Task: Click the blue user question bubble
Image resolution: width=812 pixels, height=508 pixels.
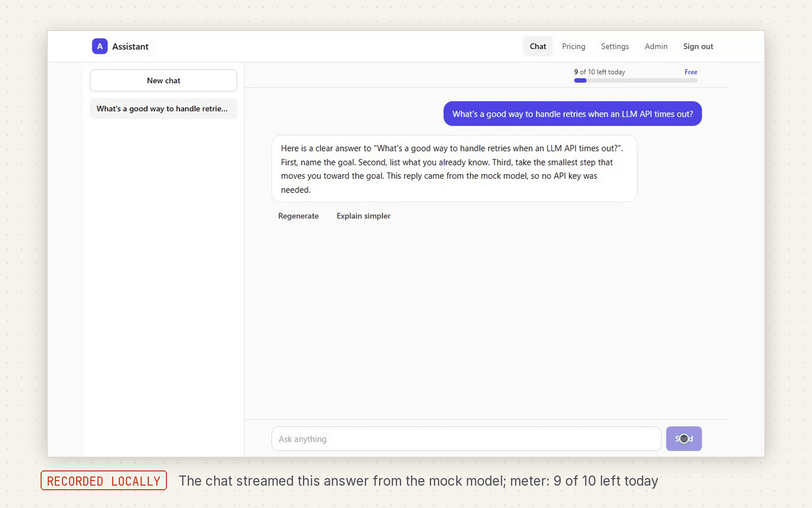Action: 572,114
